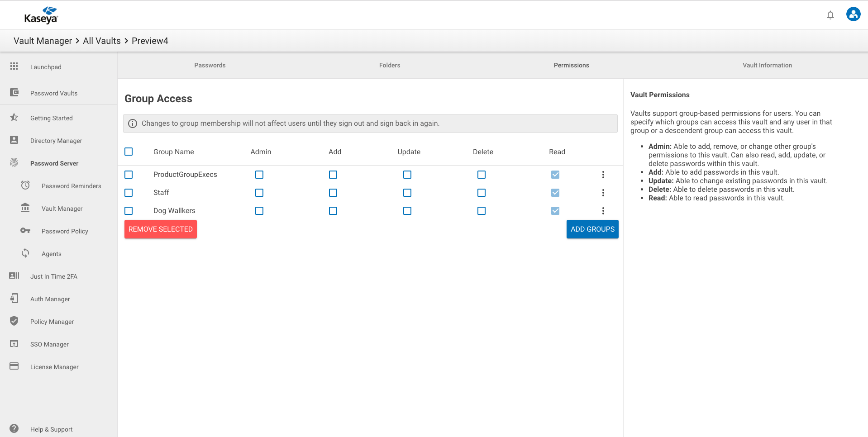
Task: Toggle Read permission for Dog Wallkers
Action: pos(555,211)
